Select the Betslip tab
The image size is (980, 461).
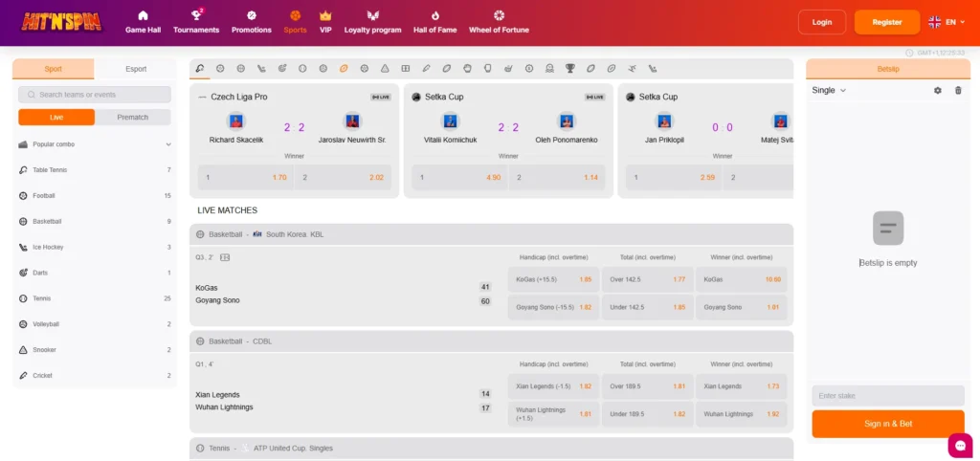888,69
